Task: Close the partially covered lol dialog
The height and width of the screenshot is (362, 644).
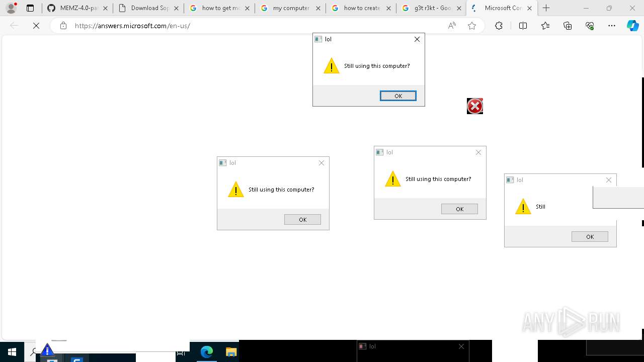Action: coord(609,180)
